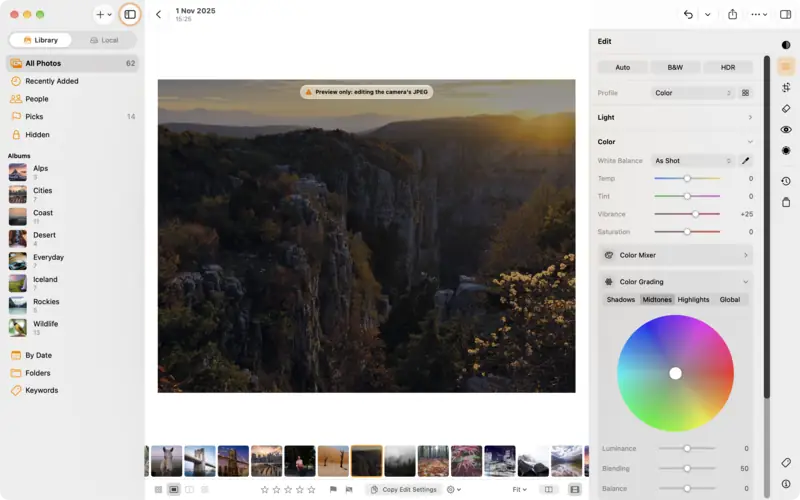Viewport: 800px width, 500px height.
Task: Select the Global color grading tab
Action: click(x=730, y=299)
